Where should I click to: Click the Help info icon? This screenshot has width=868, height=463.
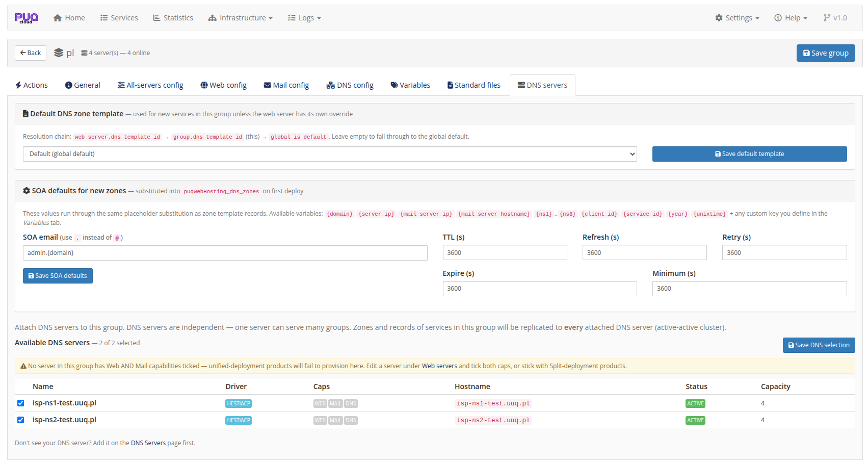778,18
